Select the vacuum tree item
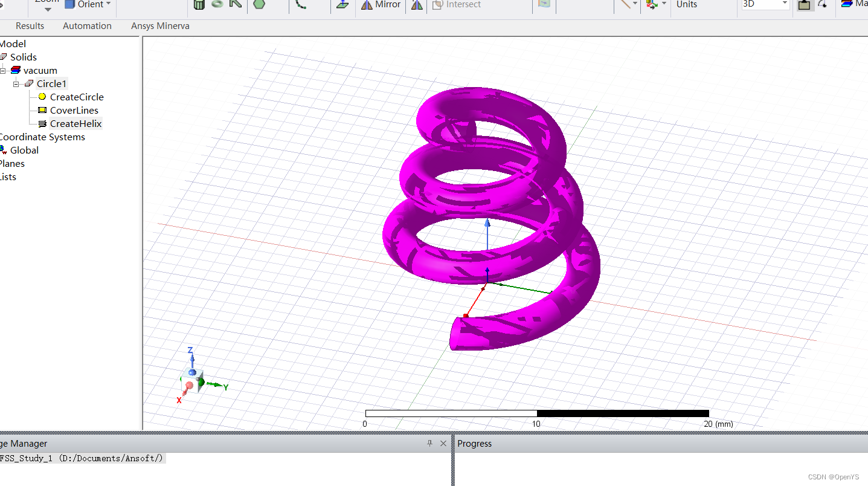Viewport: 868px width, 486px height. coord(40,70)
